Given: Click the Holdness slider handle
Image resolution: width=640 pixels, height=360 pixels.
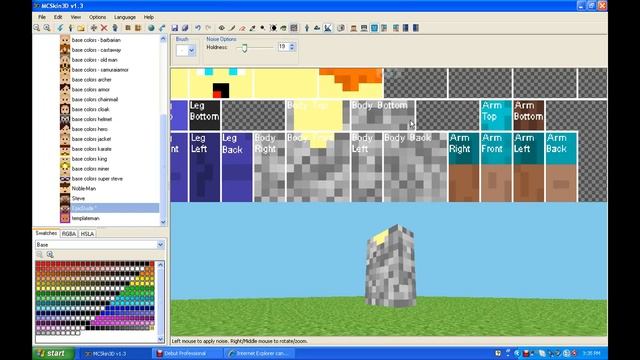Looking at the screenshot, I should pos(244,48).
